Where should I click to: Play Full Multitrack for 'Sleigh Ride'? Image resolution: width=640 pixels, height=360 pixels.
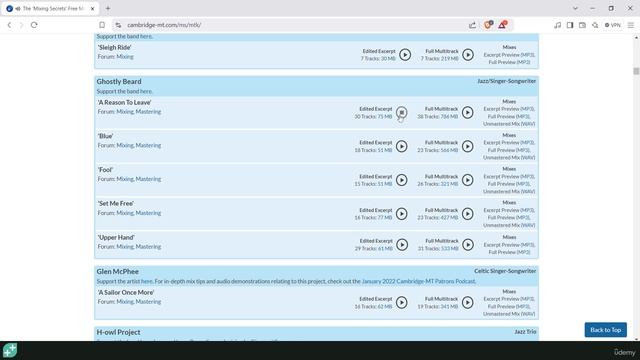468,55
